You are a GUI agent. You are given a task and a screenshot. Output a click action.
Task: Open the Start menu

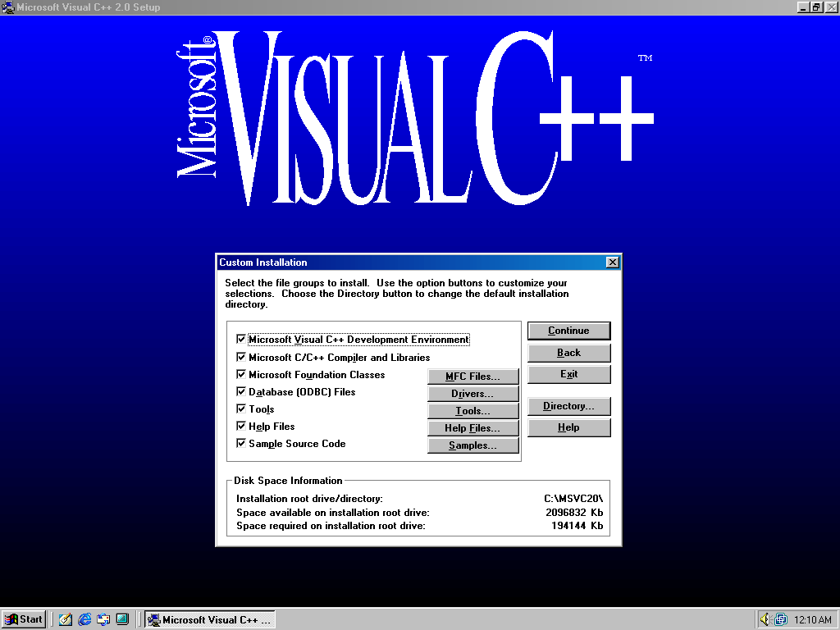coord(24,620)
